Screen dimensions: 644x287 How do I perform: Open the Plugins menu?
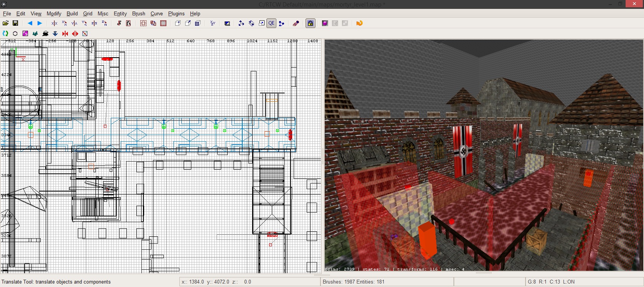pos(176,13)
